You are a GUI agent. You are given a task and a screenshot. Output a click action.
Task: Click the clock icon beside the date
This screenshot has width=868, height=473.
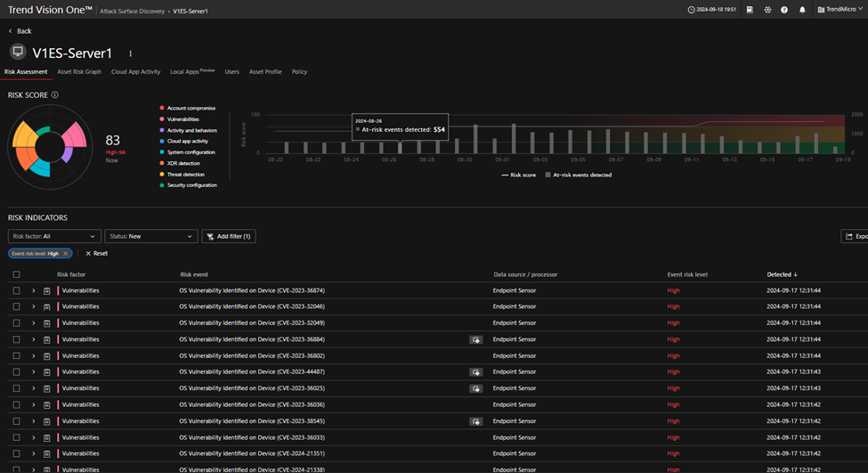pyautogui.click(x=691, y=10)
